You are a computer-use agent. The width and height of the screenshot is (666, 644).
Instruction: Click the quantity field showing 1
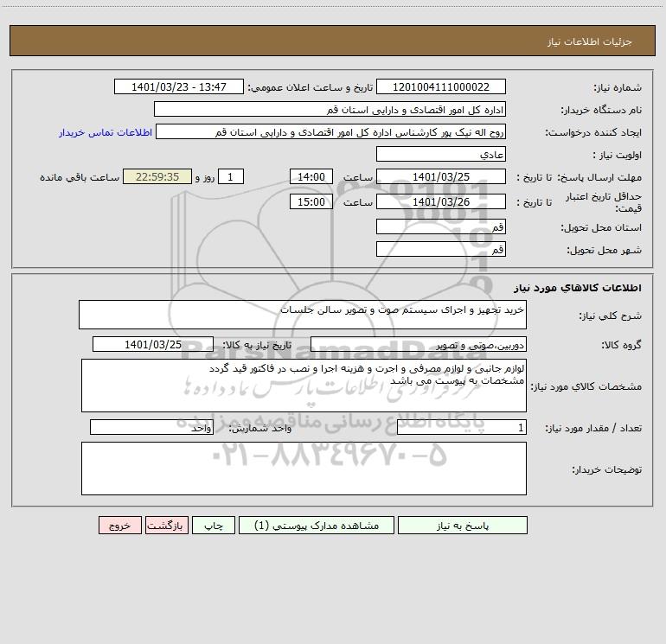point(462,427)
